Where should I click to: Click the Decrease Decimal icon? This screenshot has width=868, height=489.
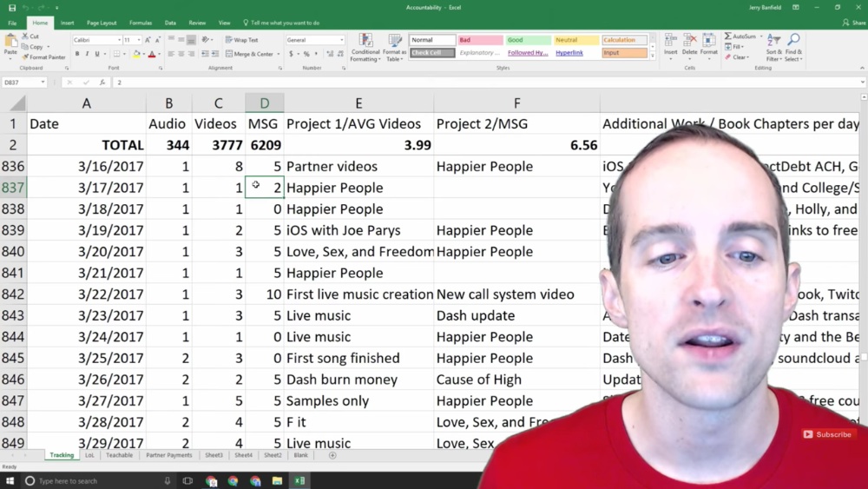340,54
